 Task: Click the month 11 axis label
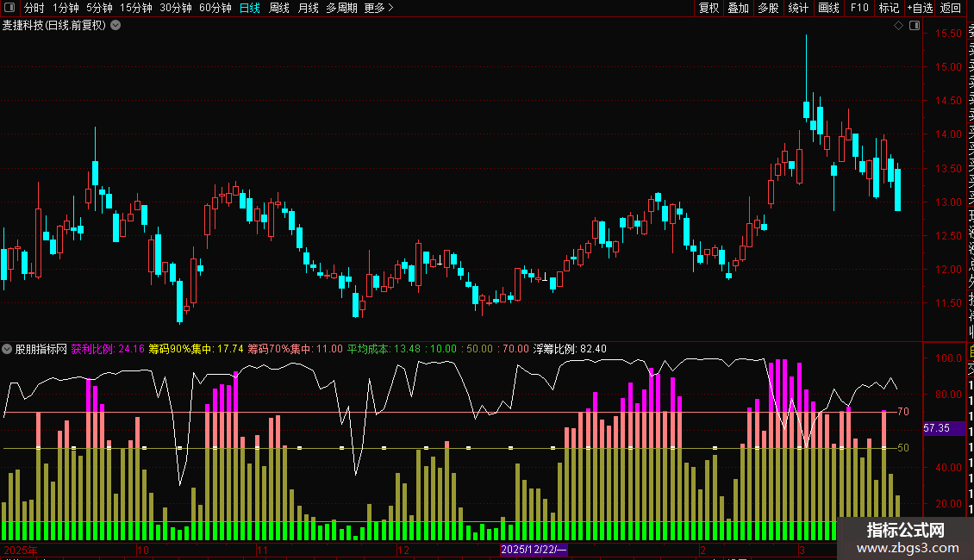262,550
